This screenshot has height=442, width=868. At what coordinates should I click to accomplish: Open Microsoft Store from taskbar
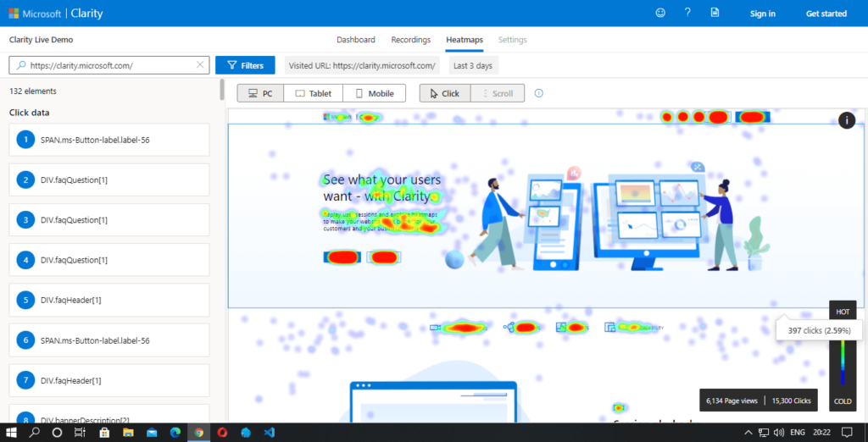tap(103, 432)
